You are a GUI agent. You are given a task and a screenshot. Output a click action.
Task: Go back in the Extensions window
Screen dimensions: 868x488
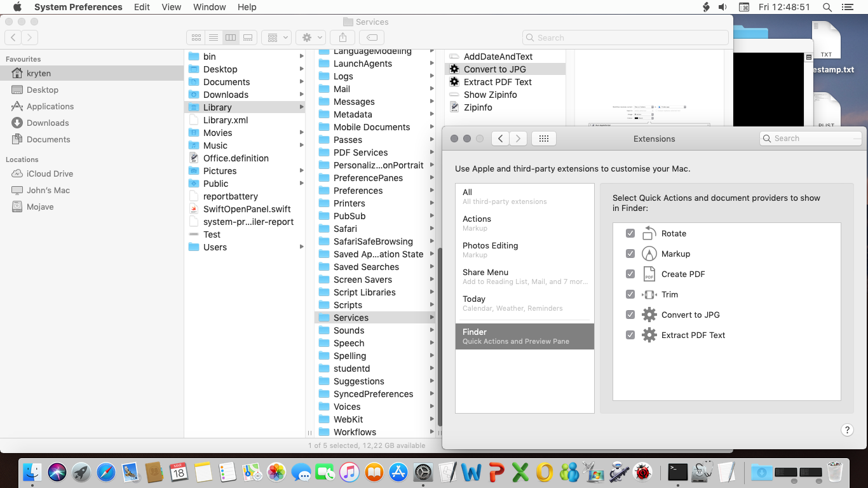[x=501, y=139]
